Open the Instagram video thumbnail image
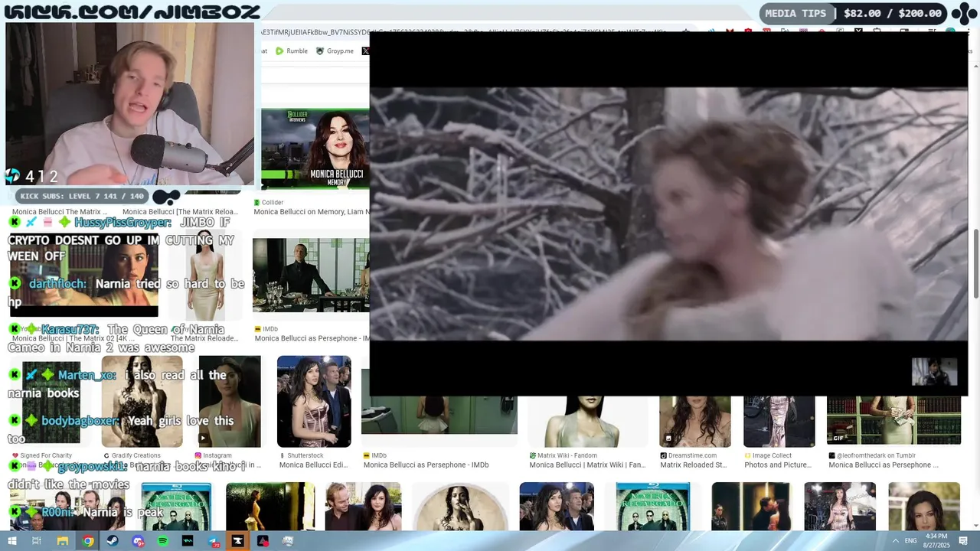980x551 pixels. pos(230,401)
